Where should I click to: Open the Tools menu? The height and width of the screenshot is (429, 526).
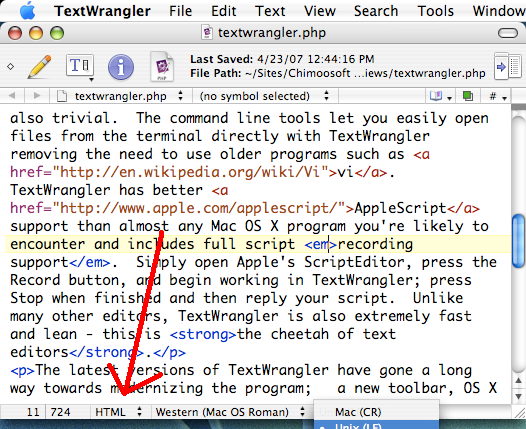[x=435, y=11]
